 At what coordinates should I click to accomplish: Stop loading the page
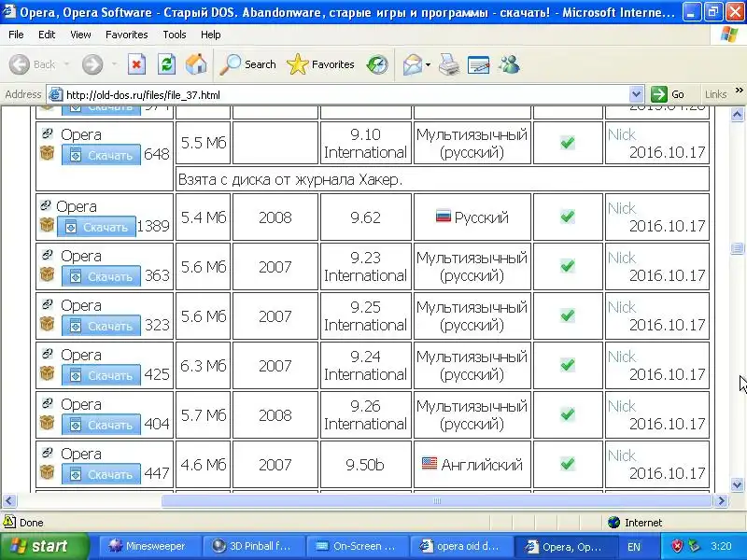136,64
